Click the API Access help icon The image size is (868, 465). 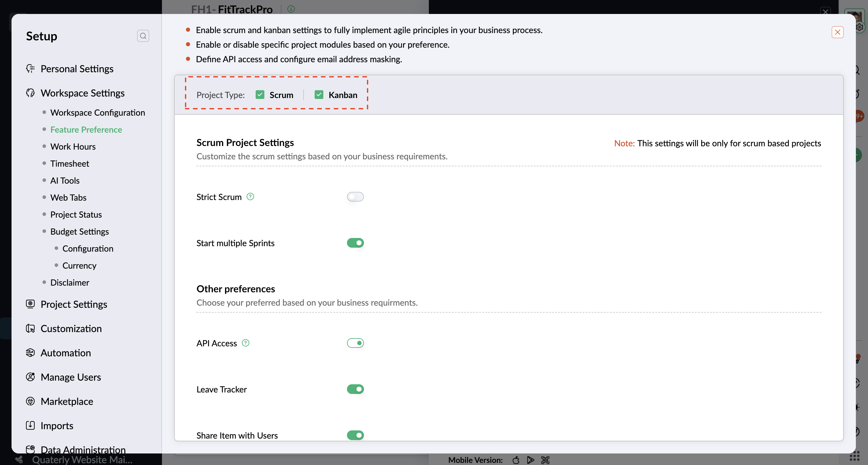(246, 343)
